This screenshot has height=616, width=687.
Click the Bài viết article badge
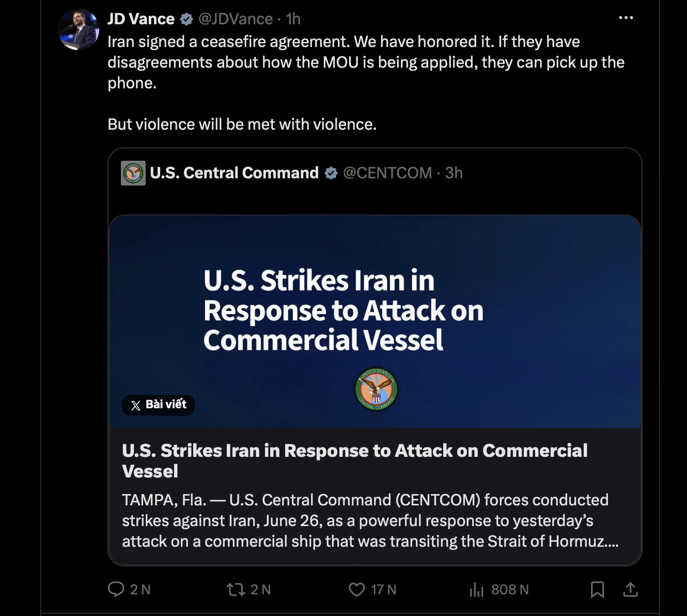point(158,405)
